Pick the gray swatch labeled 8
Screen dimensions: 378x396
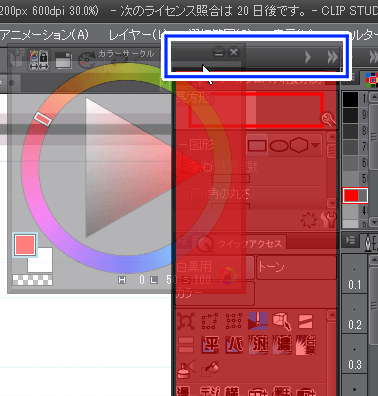[350, 131]
